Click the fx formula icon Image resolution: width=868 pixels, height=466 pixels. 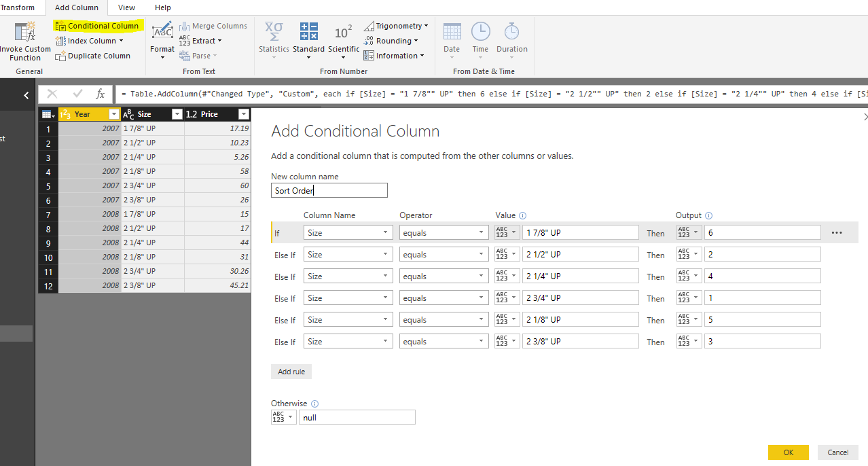tap(100, 94)
